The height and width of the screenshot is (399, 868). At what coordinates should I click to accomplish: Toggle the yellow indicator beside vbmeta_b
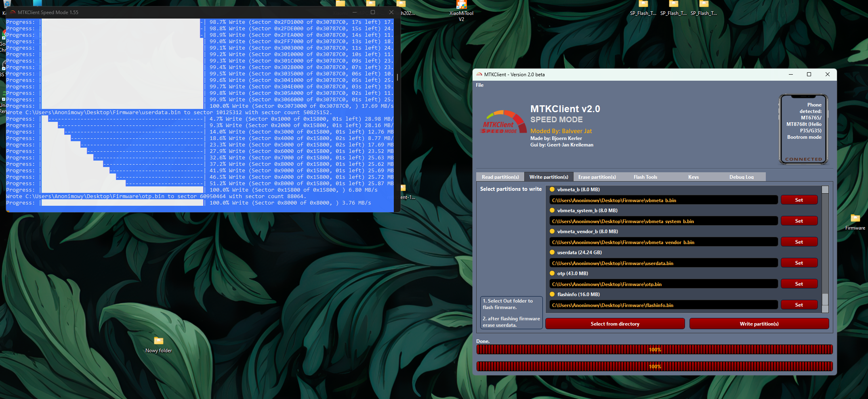click(552, 190)
